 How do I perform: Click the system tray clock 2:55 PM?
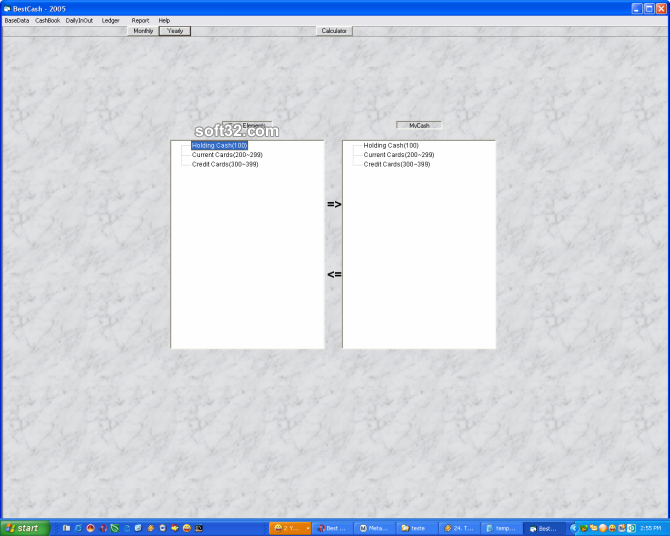[x=651, y=528]
